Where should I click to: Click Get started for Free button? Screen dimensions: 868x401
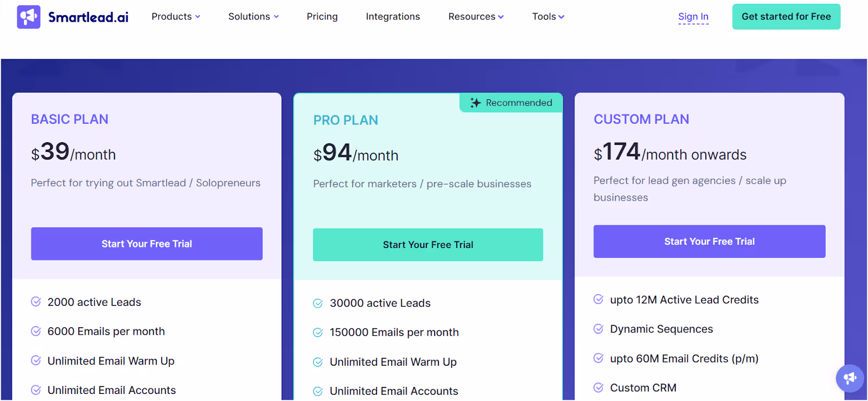786,17
